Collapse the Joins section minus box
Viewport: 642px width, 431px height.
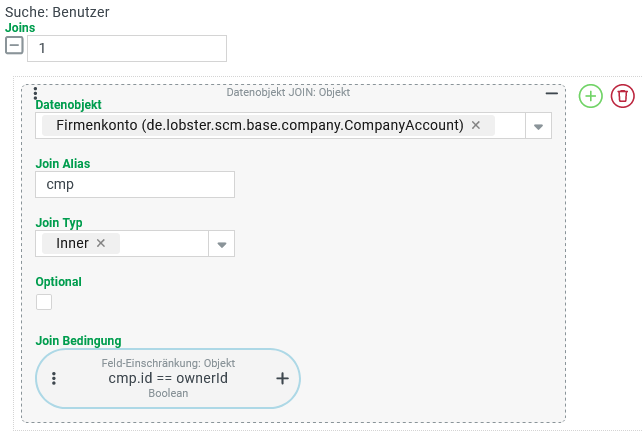point(15,46)
